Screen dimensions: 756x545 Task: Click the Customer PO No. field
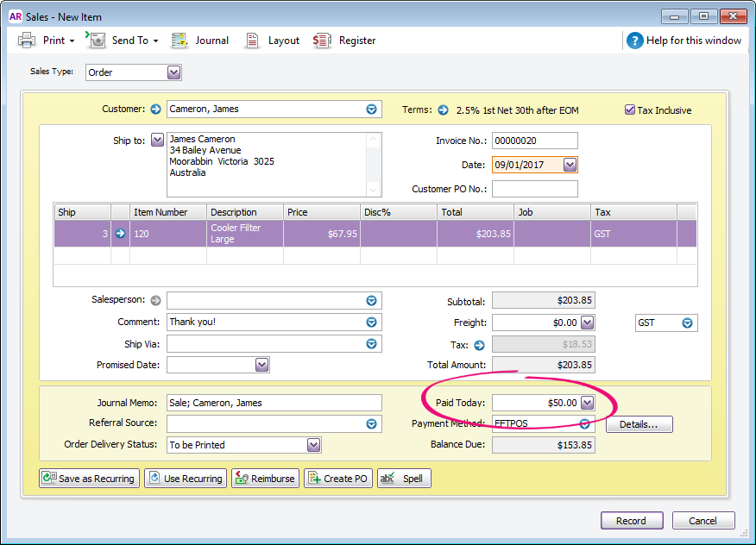click(x=534, y=189)
